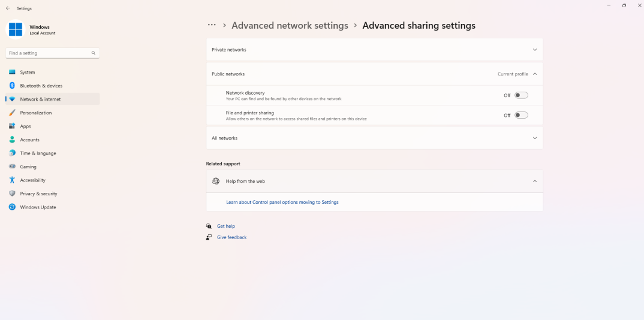Restore down the Settings window
Screen dimensions: 644x320
click(624, 5)
